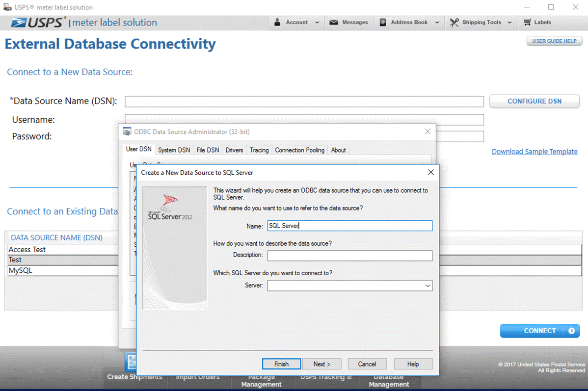
Task: Click arrow icon on Connect button
Action: click(x=571, y=331)
